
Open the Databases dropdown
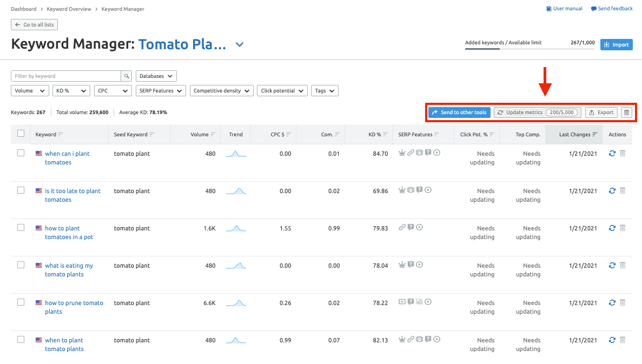156,76
